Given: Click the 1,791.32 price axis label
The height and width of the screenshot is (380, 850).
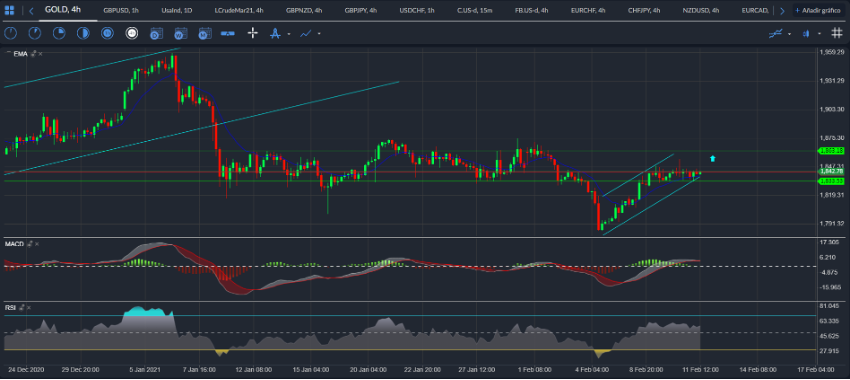Looking at the screenshot, I should click(x=833, y=223).
